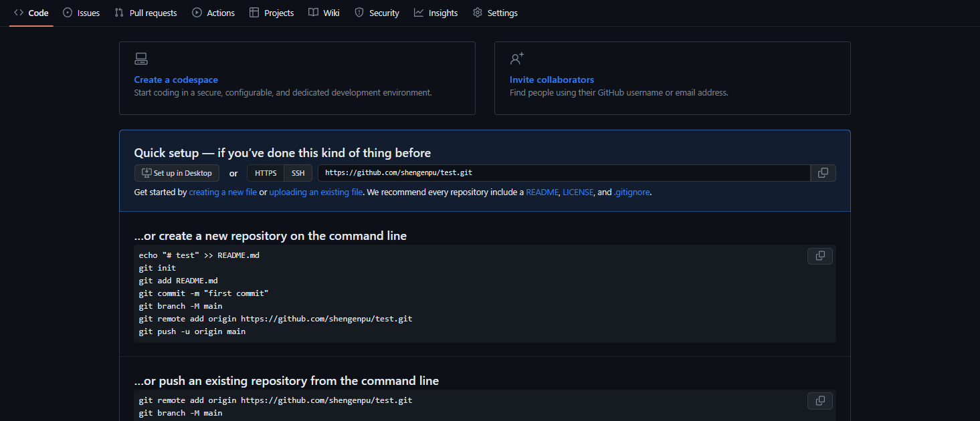Select the HTTPS protocol option

coord(266,173)
